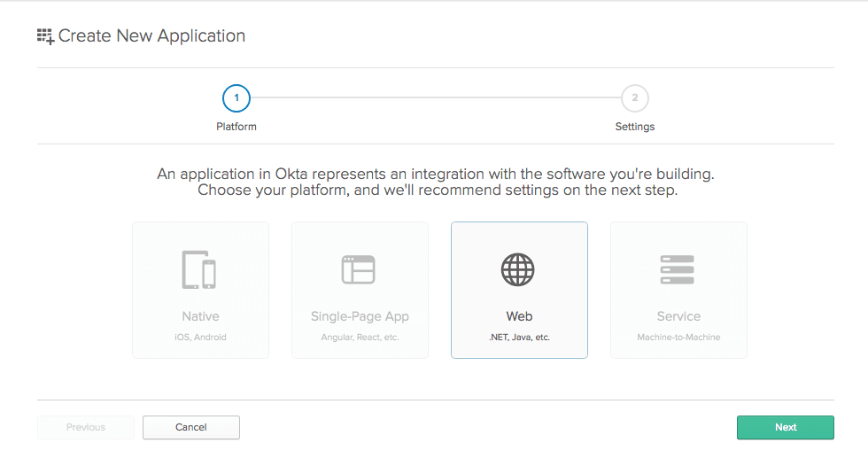Go to step 1 Platform circle
Image resolution: width=868 pixels, height=474 pixels.
click(236, 98)
